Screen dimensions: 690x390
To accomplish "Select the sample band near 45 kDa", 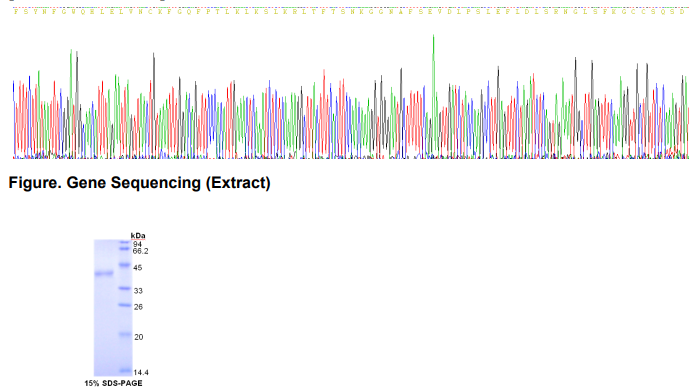I will click(x=104, y=274).
